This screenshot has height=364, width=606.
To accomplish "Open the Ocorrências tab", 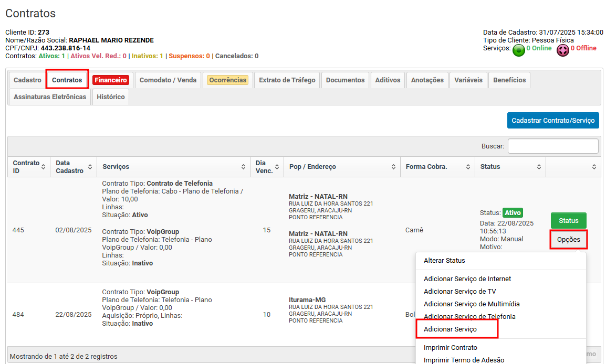I will coord(227,80).
